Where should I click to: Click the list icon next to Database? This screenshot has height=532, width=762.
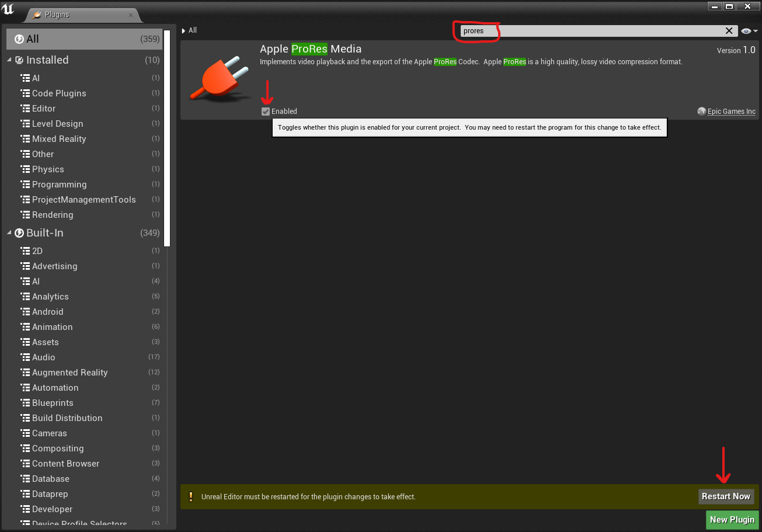click(25, 479)
